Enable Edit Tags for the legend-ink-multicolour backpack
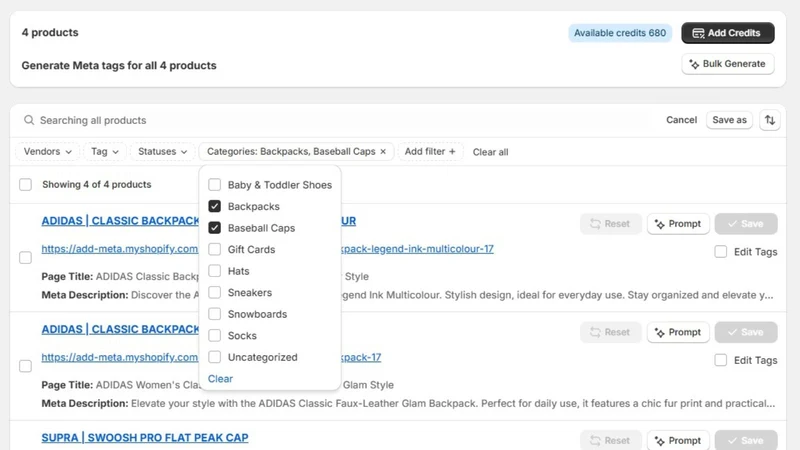 click(x=720, y=252)
